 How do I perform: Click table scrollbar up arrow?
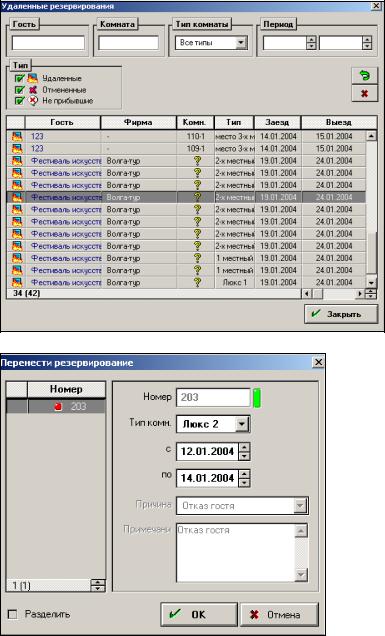(371, 136)
